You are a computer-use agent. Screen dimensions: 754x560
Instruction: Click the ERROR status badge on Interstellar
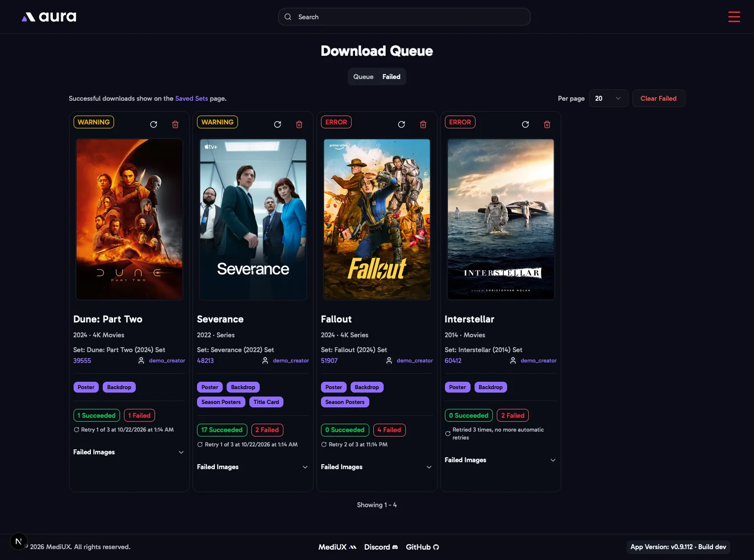[x=460, y=122]
